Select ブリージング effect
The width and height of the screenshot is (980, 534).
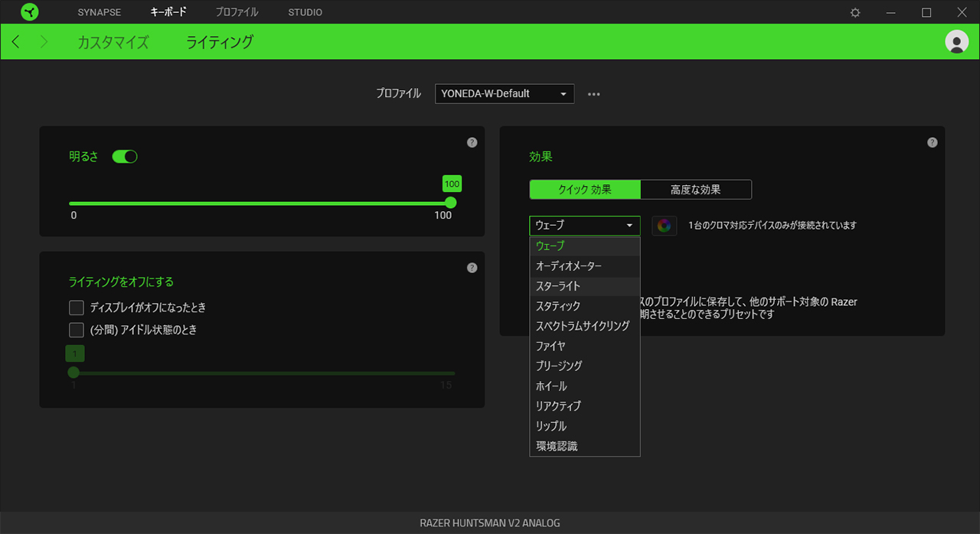[x=585, y=366]
